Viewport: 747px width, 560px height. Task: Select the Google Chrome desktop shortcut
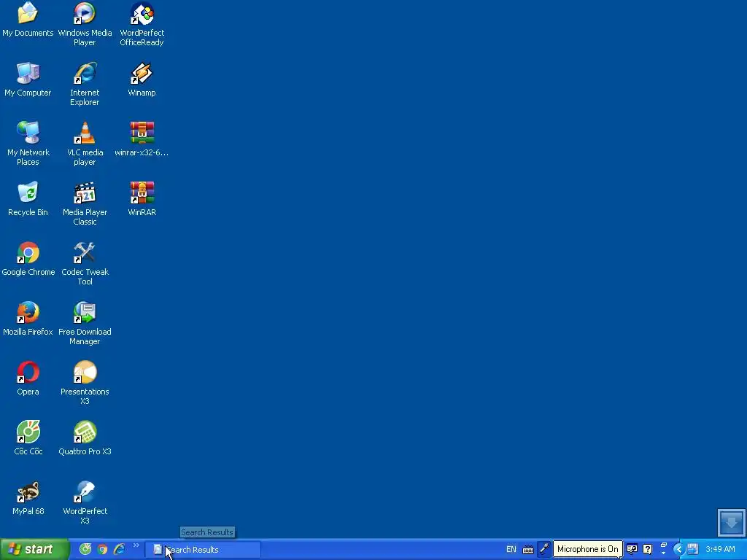pos(28,259)
